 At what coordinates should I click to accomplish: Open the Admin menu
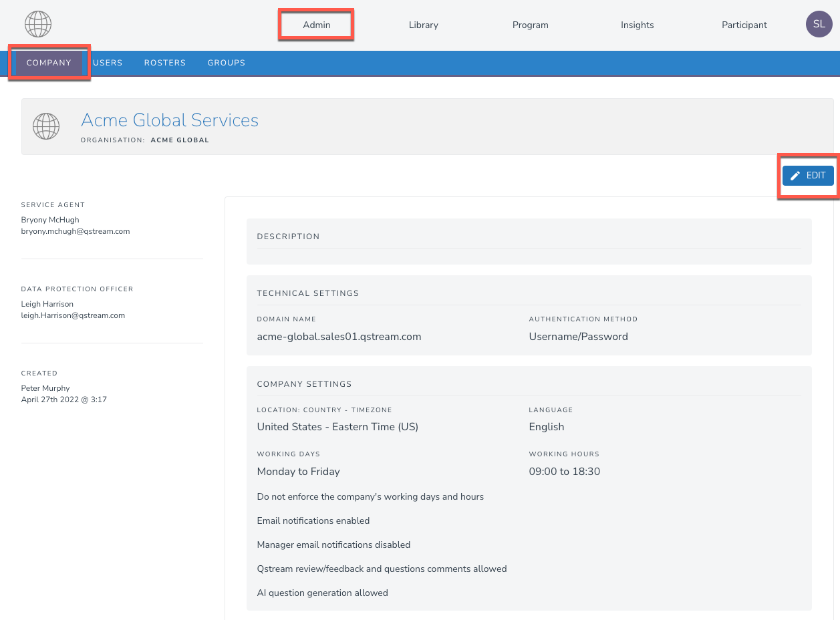pos(317,25)
